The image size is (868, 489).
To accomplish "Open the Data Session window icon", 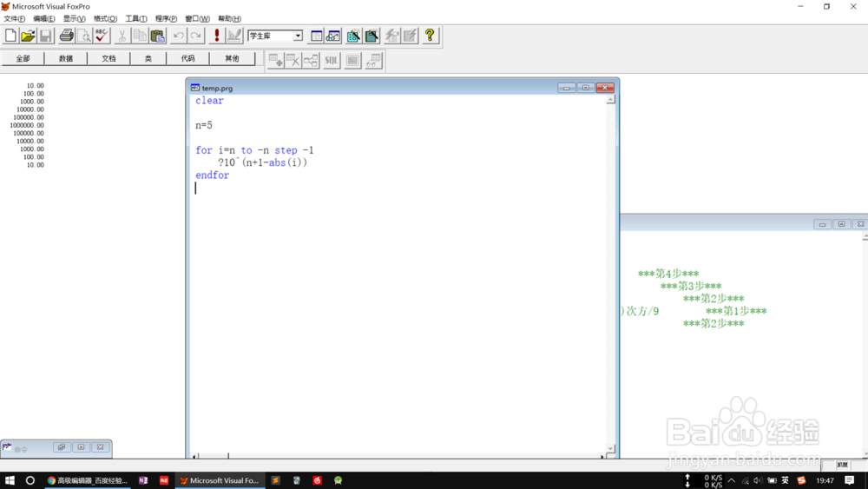I will (x=333, y=36).
